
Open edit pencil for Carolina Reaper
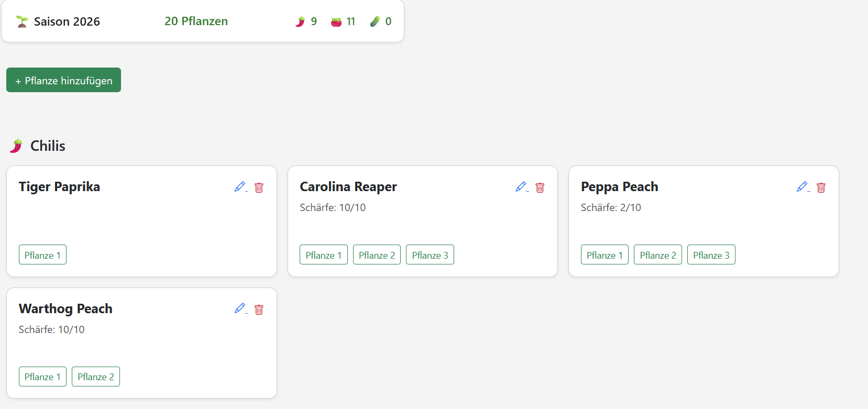point(522,187)
